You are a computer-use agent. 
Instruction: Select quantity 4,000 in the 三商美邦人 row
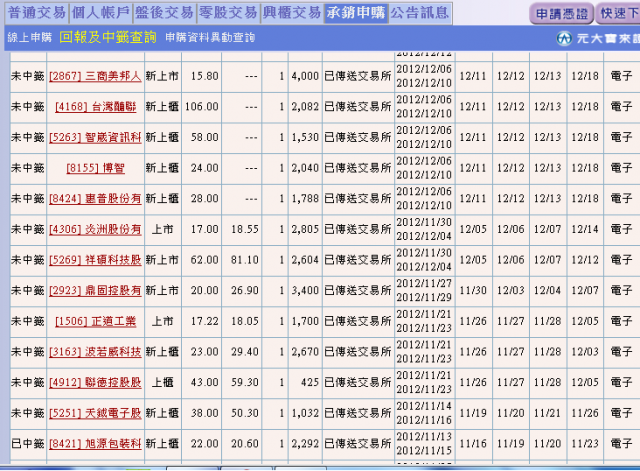pyautogui.click(x=305, y=76)
